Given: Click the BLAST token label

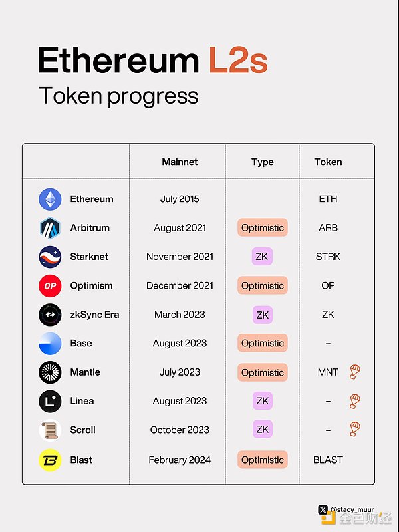Looking at the screenshot, I should pyautogui.click(x=328, y=459).
